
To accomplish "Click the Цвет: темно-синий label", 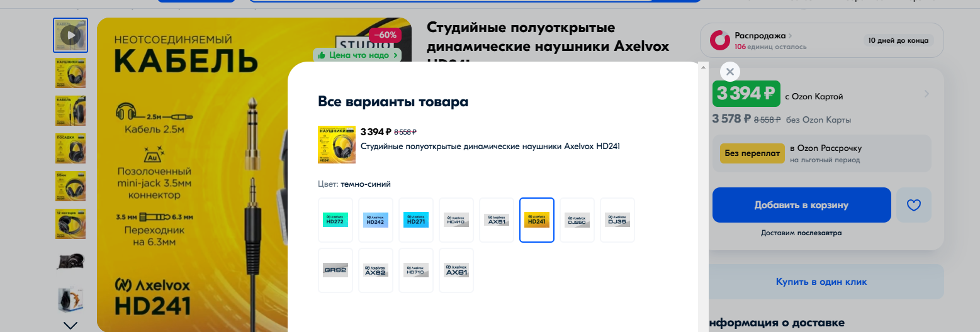I will [x=354, y=184].
